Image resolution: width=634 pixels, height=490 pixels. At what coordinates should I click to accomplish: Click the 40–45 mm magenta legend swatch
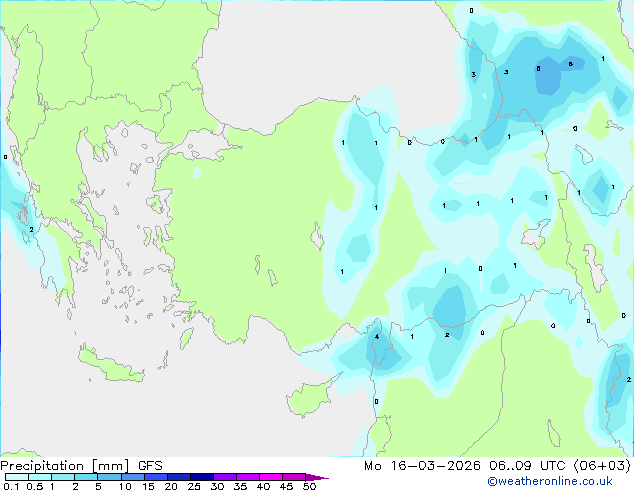point(271,477)
